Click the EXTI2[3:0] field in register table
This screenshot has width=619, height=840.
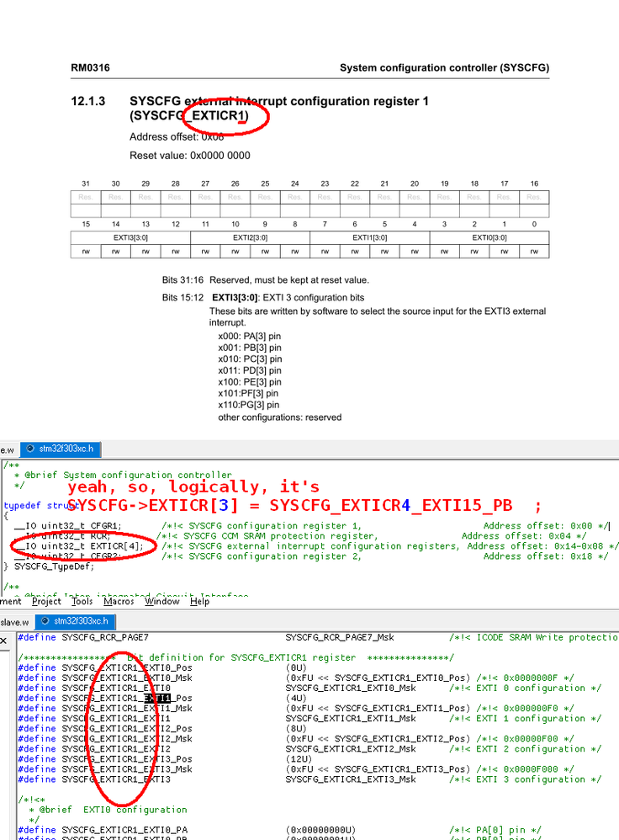[x=250, y=237]
